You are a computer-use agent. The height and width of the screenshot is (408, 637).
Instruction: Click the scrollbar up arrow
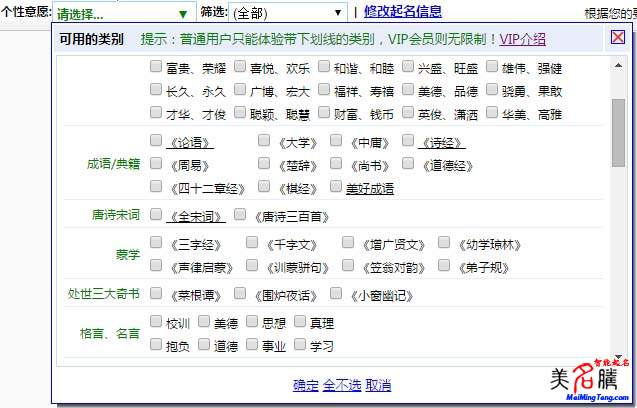pyautogui.click(x=619, y=64)
